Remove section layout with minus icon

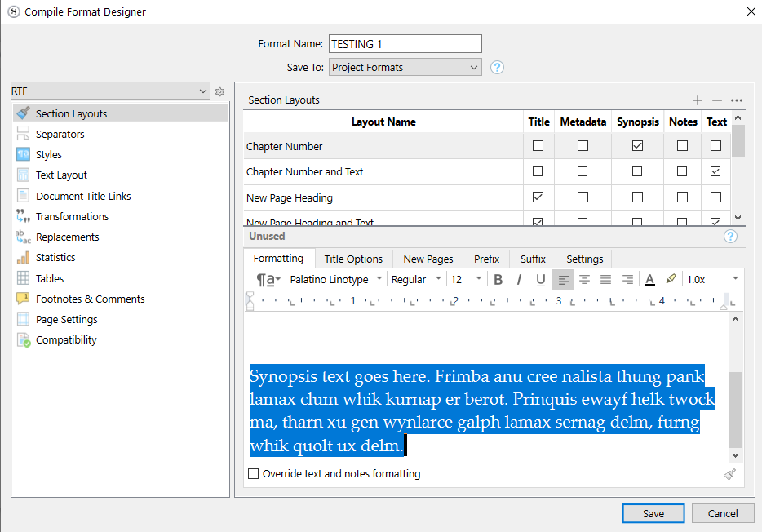point(717,100)
